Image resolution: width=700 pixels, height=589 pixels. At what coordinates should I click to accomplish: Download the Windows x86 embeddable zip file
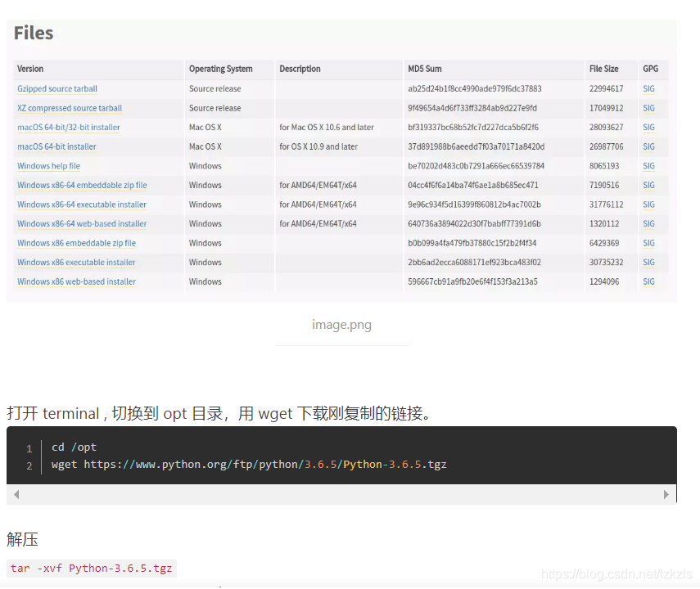click(x=70, y=242)
